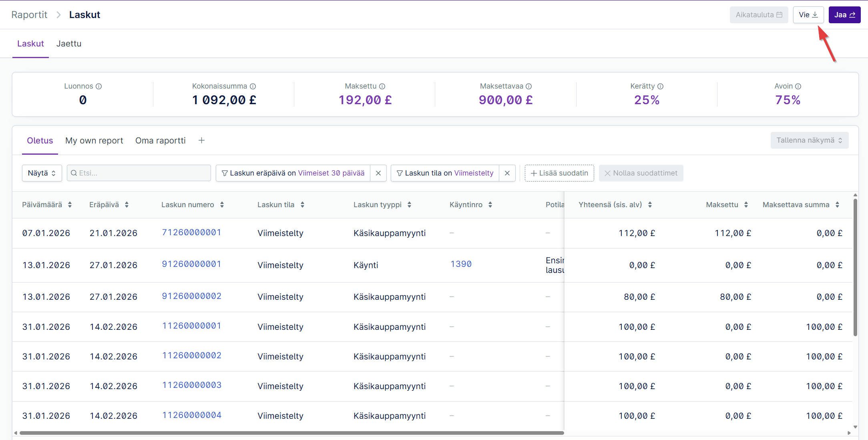Image resolution: width=868 pixels, height=440 pixels.
Task: Remove the Laskun eräpäivä filter
Action: coord(378,173)
